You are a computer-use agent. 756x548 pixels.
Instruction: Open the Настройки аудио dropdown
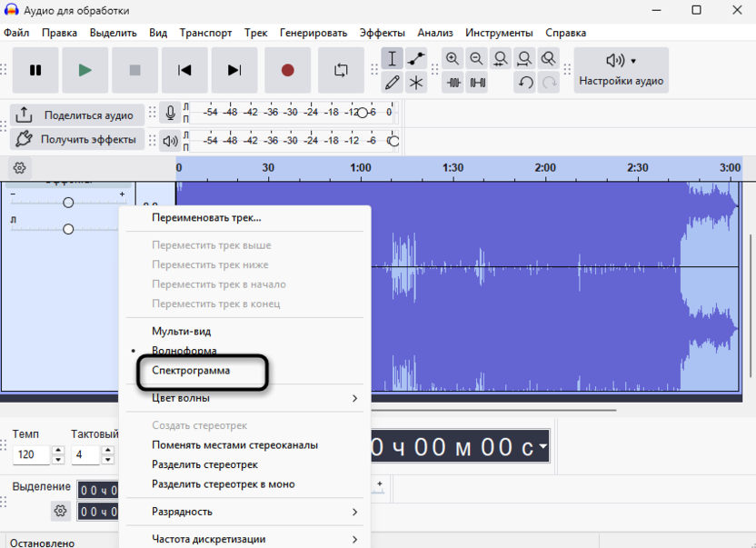pos(622,70)
